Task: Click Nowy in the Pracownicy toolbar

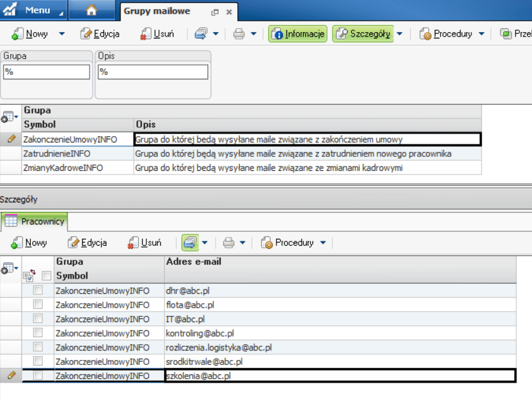Action: pyautogui.click(x=29, y=243)
